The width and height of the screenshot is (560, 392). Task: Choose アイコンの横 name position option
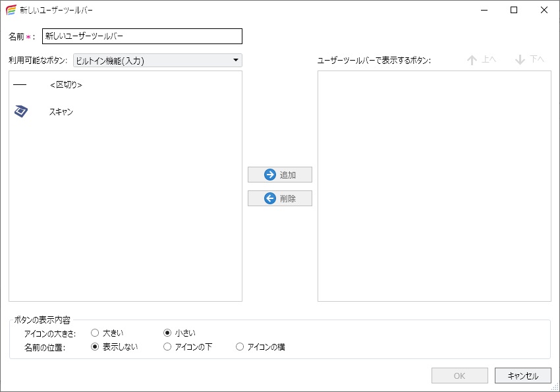[x=239, y=347]
